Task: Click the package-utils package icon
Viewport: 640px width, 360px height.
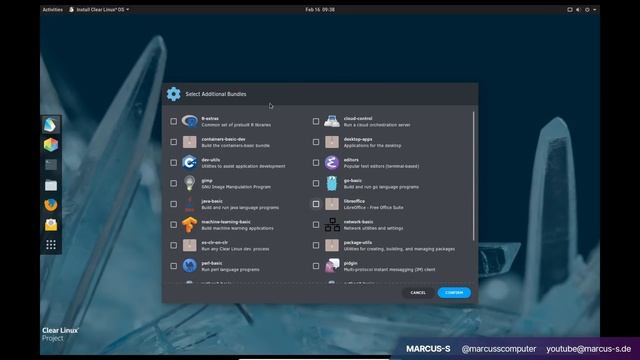Action: tap(332, 245)
